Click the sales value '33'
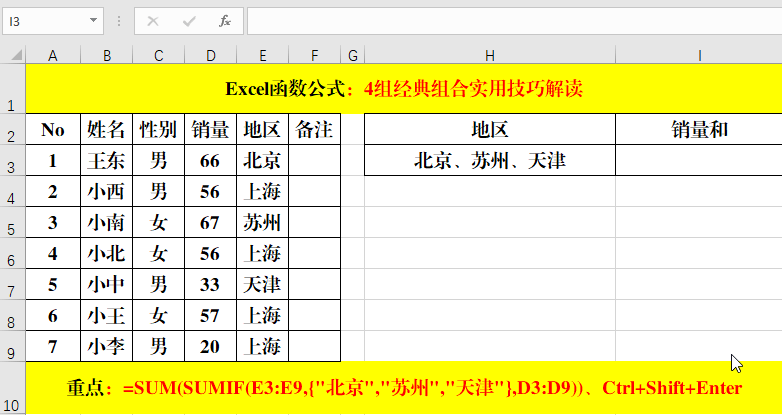This screenshot has height=415, width=782. (x=210, y=284)
